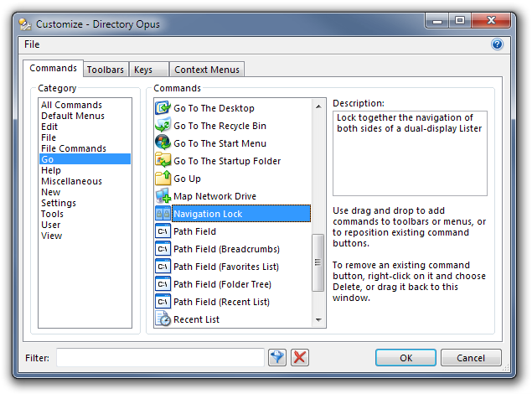Viewport: 532px width, 394px height.
Task: Select File Commands category
Action: (x=74, y=148)
